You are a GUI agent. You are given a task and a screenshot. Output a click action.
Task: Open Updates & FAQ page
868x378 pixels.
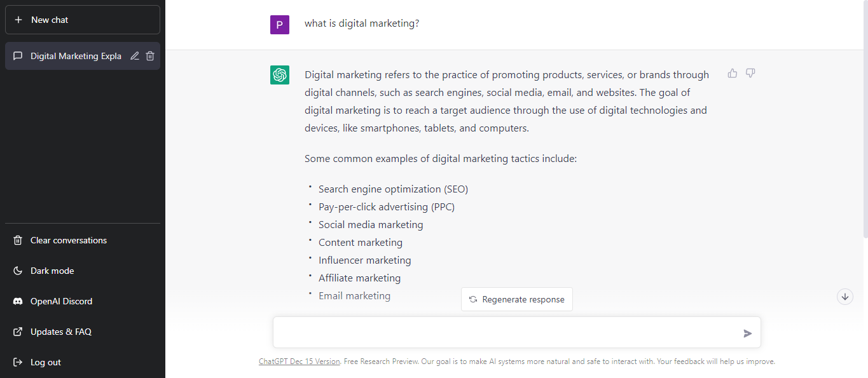(60, 332)
